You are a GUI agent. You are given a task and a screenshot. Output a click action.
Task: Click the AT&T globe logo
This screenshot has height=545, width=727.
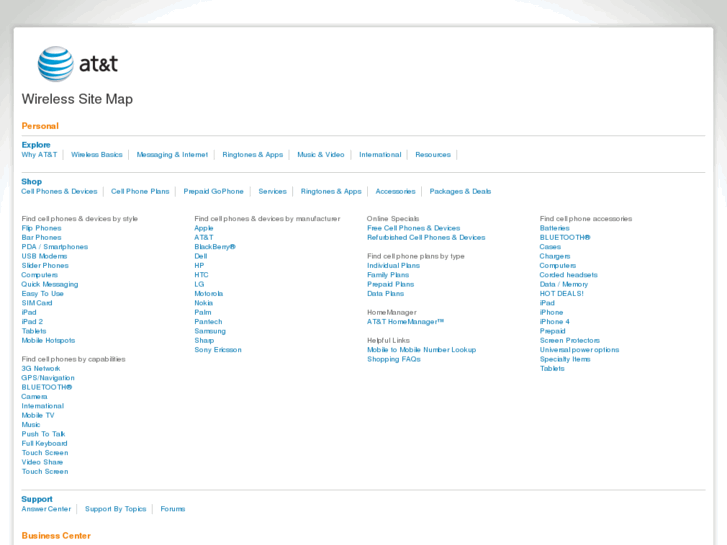coord(56,64)
